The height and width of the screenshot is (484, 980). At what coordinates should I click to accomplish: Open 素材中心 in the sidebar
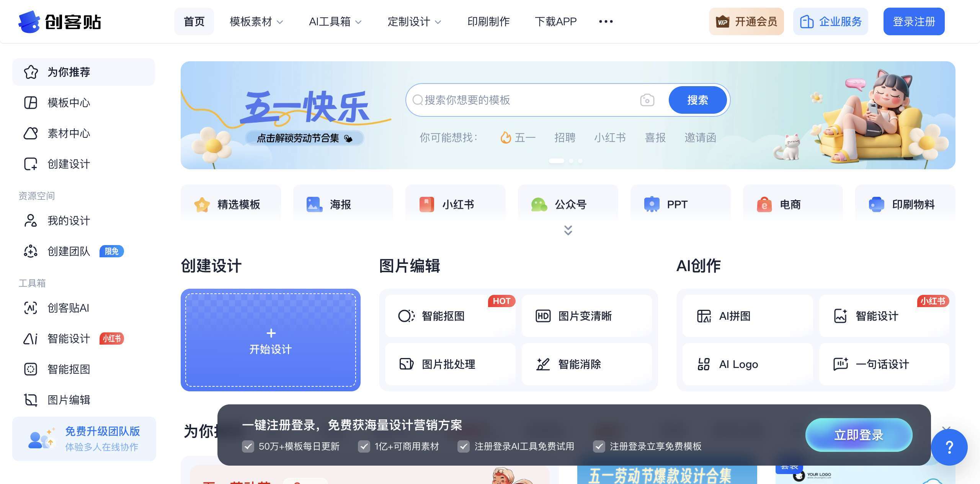pyautogui.click(x=68, y=133)
